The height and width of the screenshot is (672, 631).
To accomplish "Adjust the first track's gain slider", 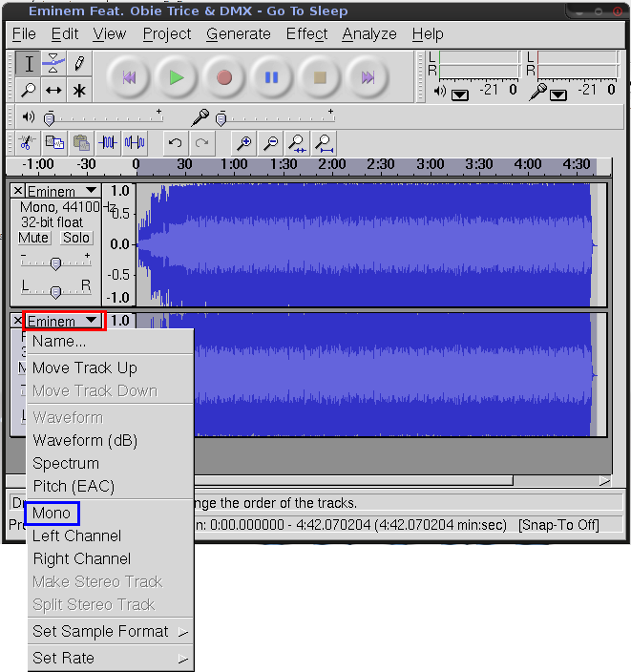I will point(55,262).
